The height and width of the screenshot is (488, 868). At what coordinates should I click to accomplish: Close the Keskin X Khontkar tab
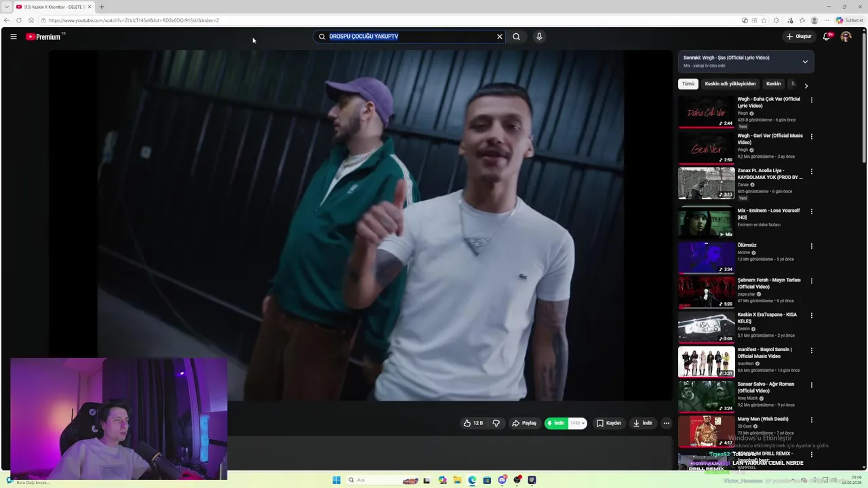(x=90, y=7)
